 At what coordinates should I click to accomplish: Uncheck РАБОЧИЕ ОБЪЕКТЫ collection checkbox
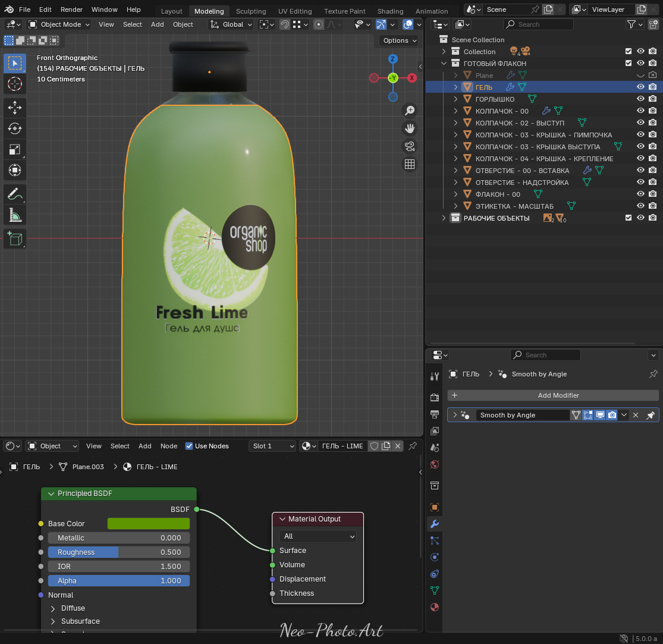pos(629,218)
